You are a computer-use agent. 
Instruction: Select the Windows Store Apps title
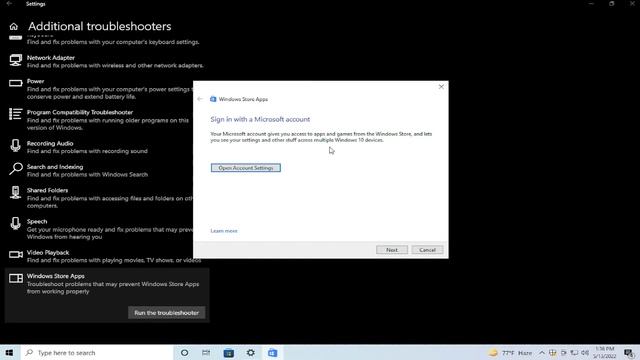click(x=56, y=276)
